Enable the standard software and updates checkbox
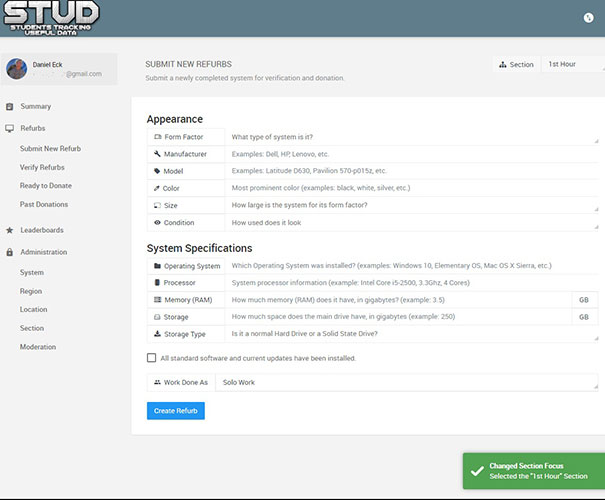This screenshot has width=605, height=500. 151,358
